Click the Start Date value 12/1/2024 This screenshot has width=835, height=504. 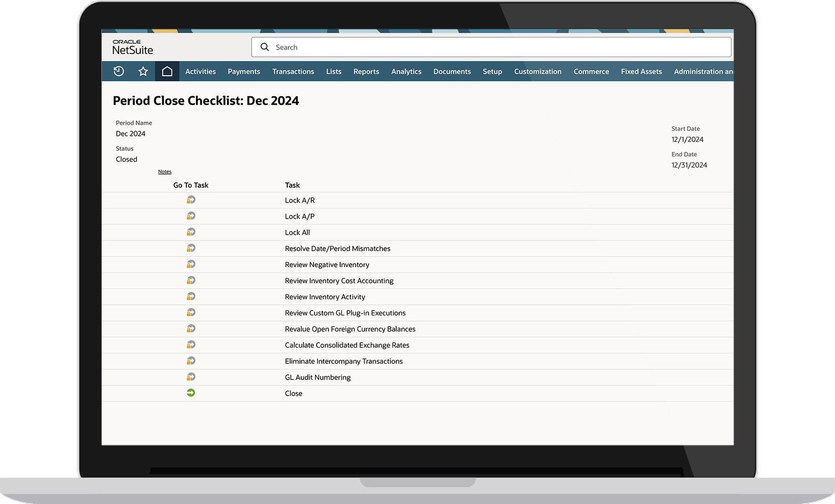point(687,140)
